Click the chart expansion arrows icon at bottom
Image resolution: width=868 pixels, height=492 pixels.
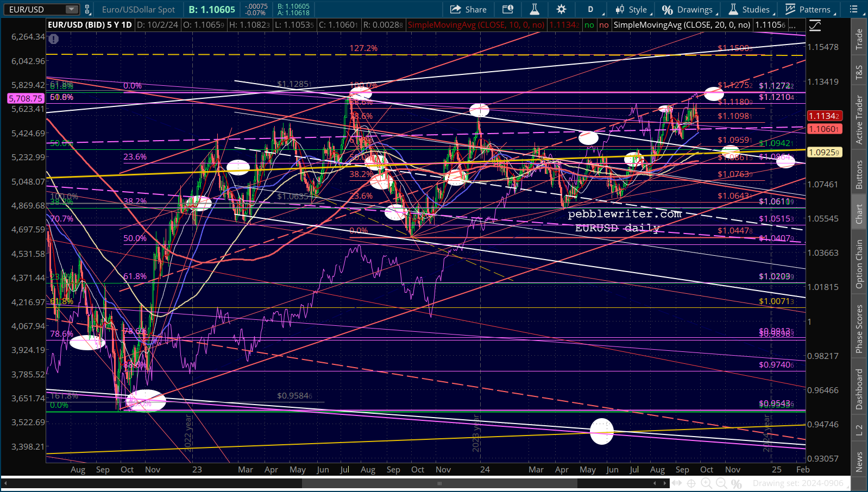(x=677, y=483)
